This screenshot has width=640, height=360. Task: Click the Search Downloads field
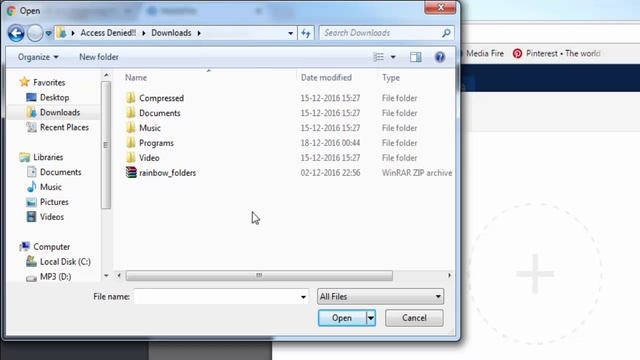(380, 33)
